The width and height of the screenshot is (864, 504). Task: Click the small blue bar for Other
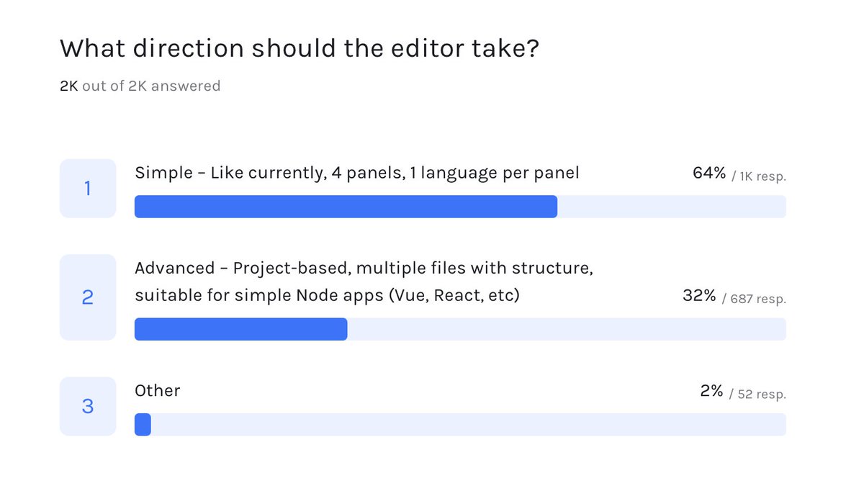click(143, 424)
